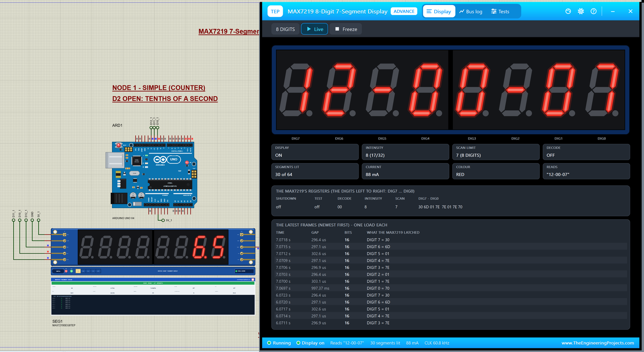644x352 pixels.
Task: Click the Running status indicator
Action: pos(279,343)
